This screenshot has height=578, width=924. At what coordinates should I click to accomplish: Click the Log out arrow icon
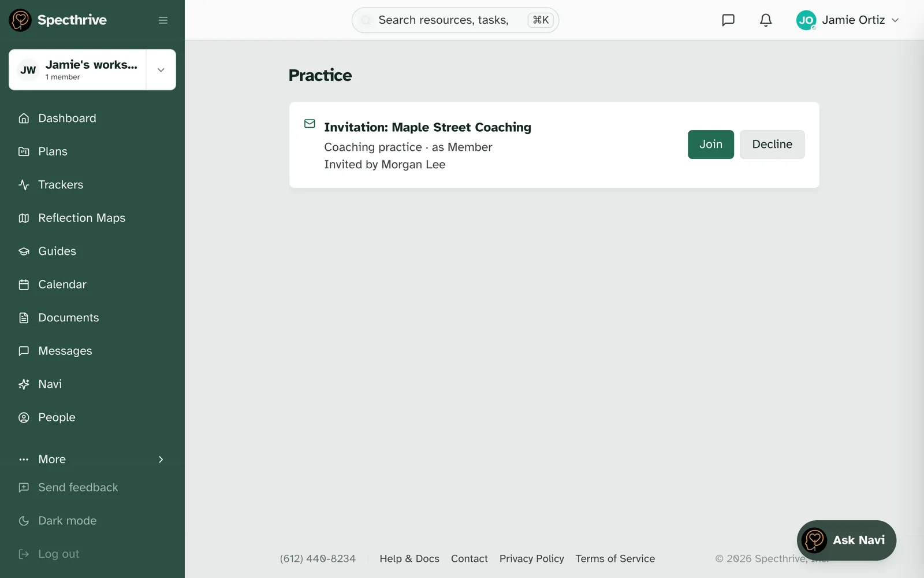pos(24,554)
